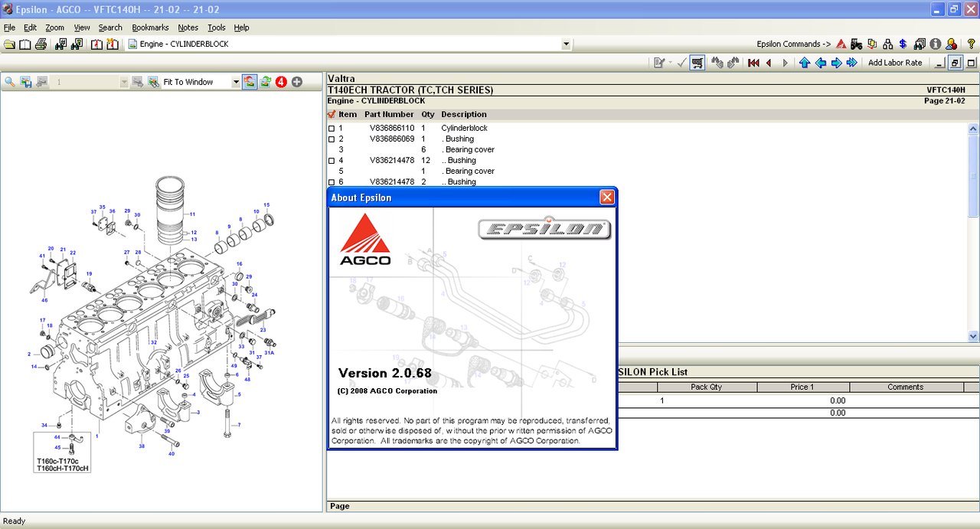Click the T160c-T170c label box in diagram
Viewport: 980px width, 529px height.
coord(62,452)
